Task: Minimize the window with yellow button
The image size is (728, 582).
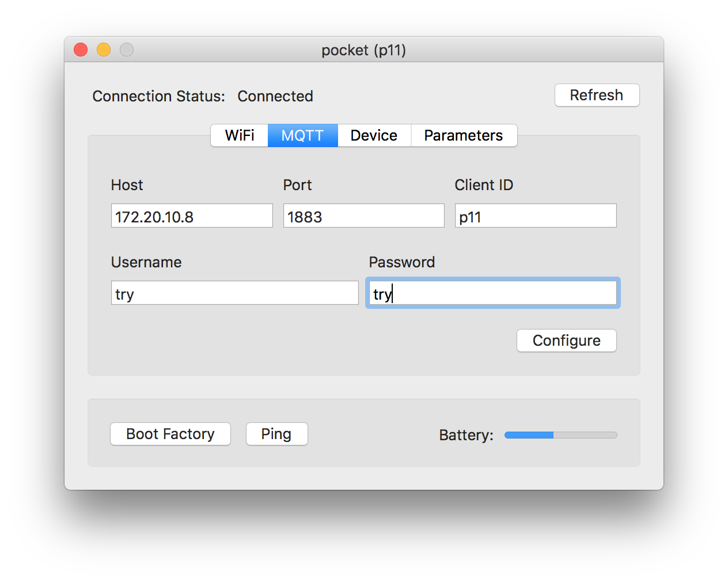Action: pos(104,50)
